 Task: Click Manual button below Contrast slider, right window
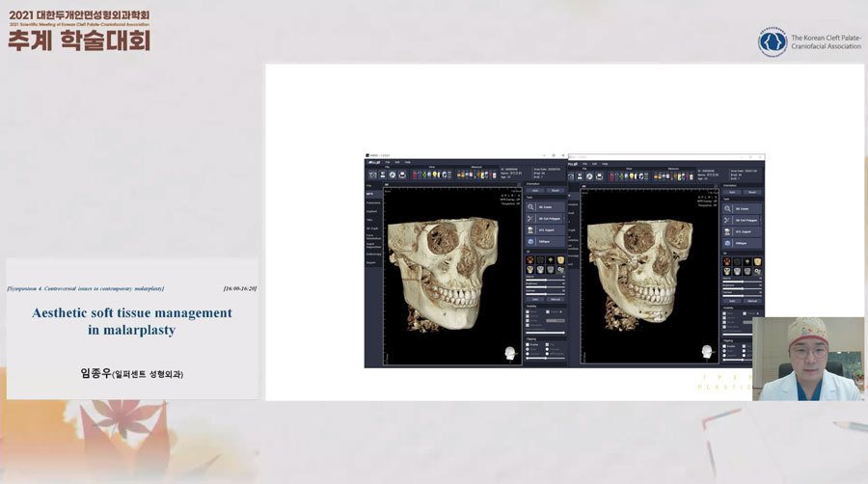pyautogui.click(x=752, y=301)
